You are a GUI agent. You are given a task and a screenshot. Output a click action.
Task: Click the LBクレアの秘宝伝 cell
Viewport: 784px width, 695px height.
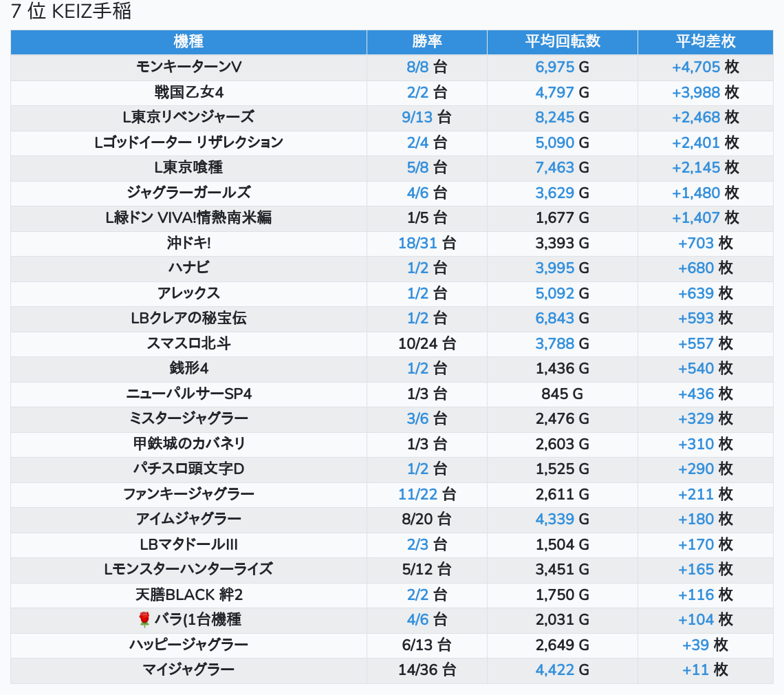(188, 318)
